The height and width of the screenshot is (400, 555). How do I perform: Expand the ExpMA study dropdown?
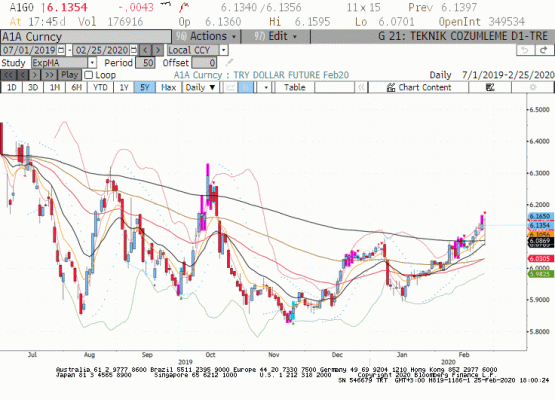tap(92, 63)
